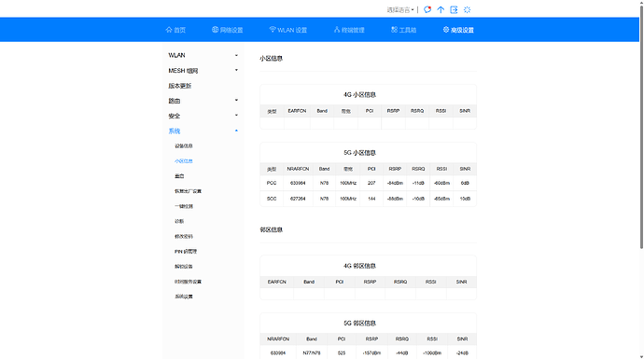Open 一键检测 in the sidebar

184,206
